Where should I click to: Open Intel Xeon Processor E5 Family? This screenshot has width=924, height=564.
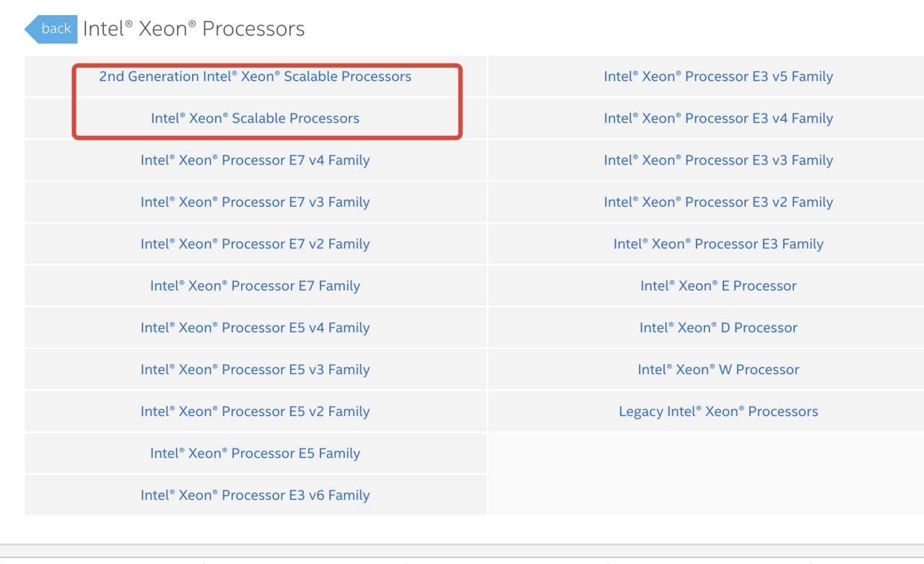click(255, 454)
